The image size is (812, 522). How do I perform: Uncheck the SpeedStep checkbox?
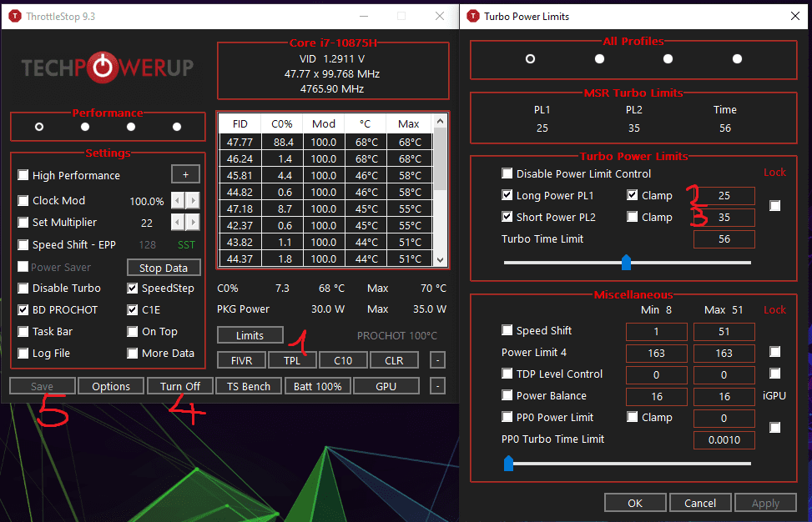coord(133,288)
